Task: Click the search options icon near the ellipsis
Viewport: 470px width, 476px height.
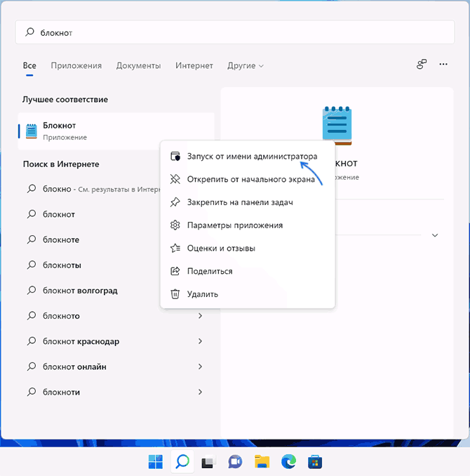Action: coord(422,65)
